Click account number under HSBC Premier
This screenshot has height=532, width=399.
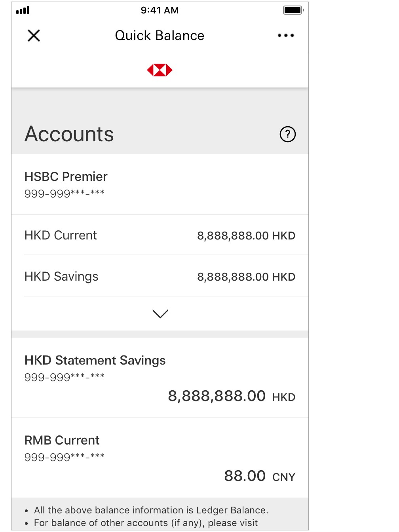pos(65,194)
